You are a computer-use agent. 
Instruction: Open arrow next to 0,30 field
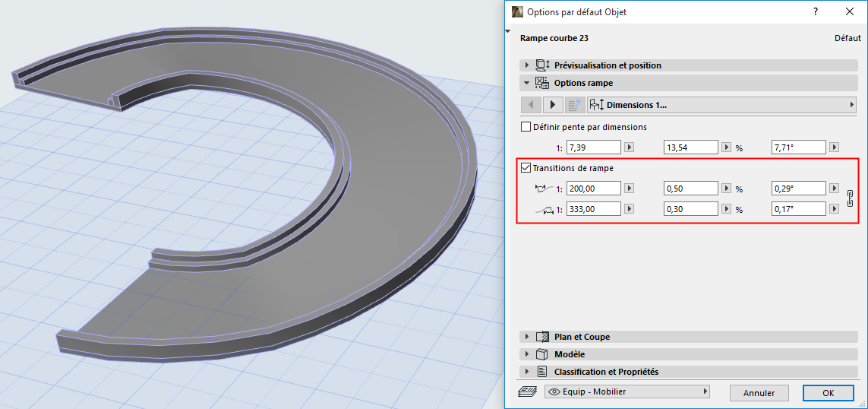click(x=726, y=209)
